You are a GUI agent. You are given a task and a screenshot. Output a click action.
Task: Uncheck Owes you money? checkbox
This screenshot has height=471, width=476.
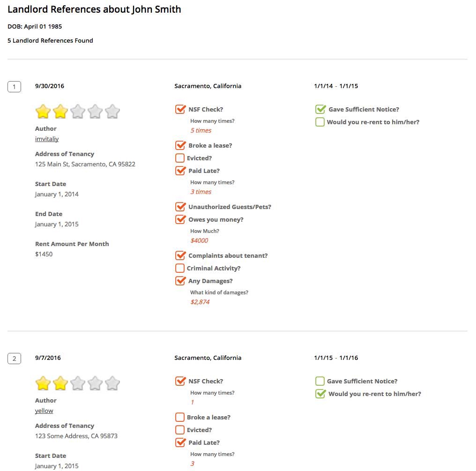point(180,219)
